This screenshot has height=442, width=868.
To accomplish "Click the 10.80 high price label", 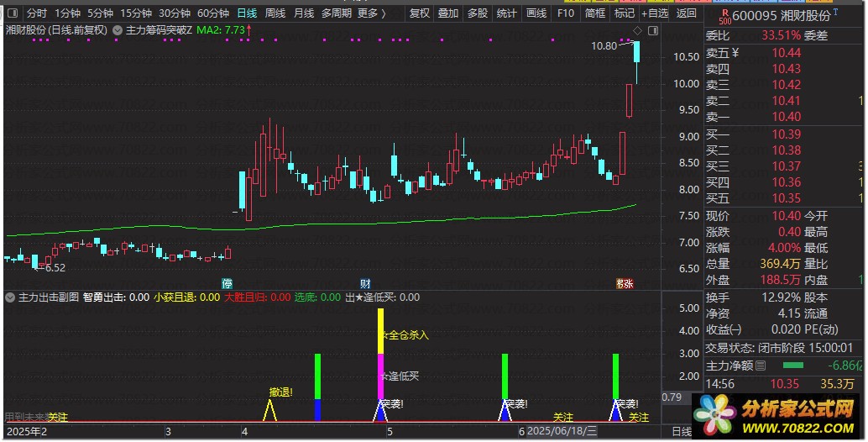I will coord(604,46).
